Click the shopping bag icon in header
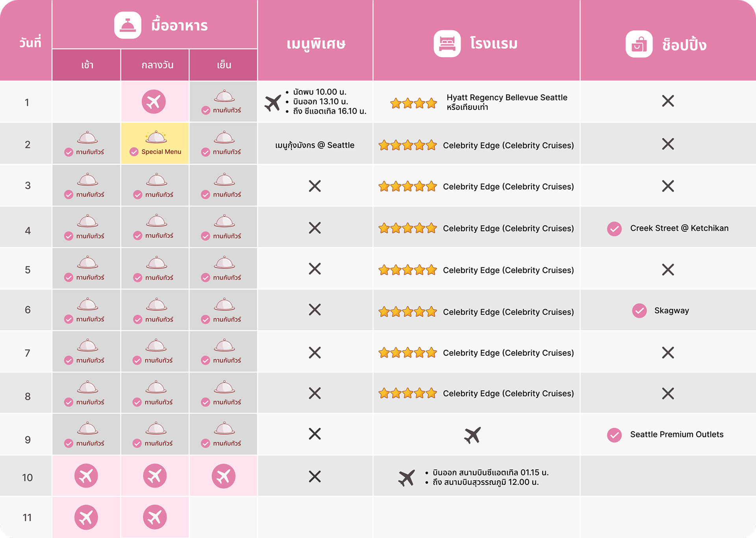 (639, 44)
